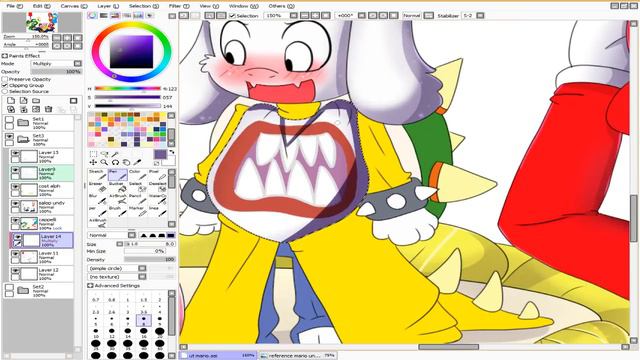This screenshot has width=640, height=360.
Task: Delete layer trash icon
Action: point(49,109)
